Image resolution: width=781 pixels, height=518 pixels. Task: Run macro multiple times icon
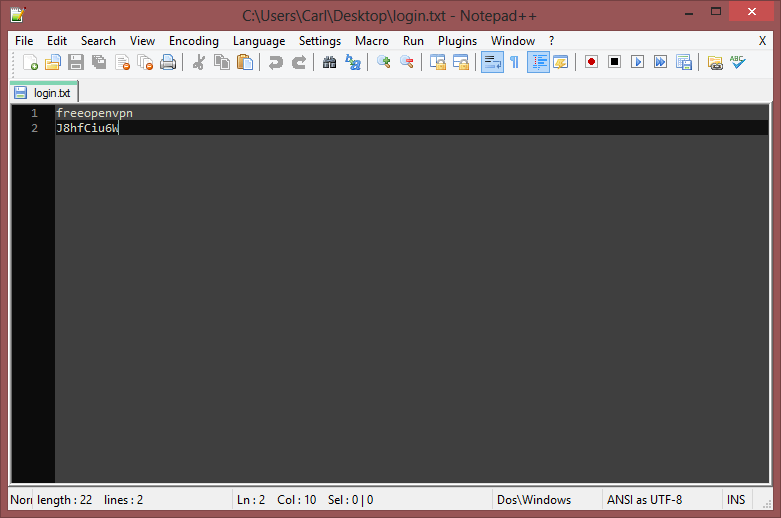660,62
